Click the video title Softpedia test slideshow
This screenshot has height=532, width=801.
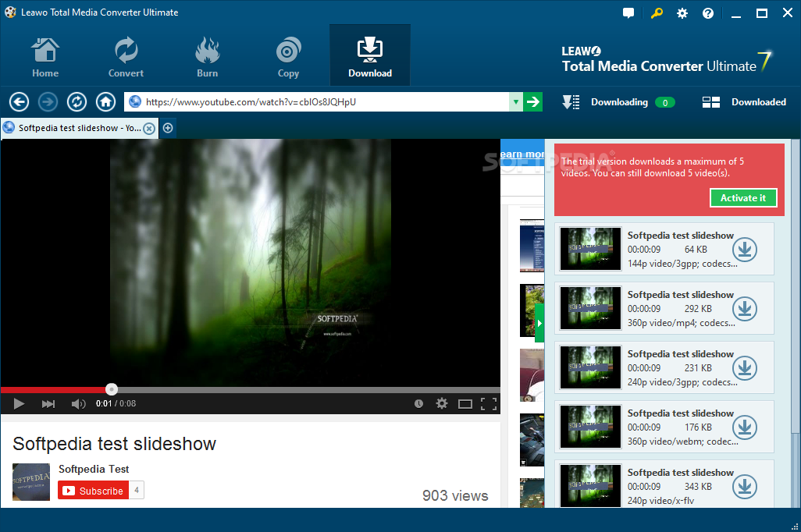(115, 444)
